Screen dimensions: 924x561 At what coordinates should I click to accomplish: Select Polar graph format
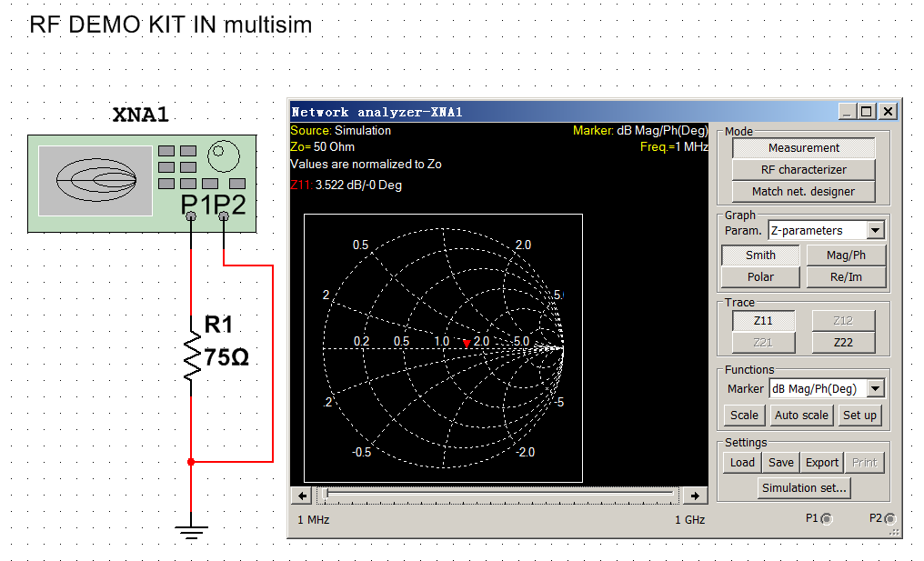[x=761, y=277]
